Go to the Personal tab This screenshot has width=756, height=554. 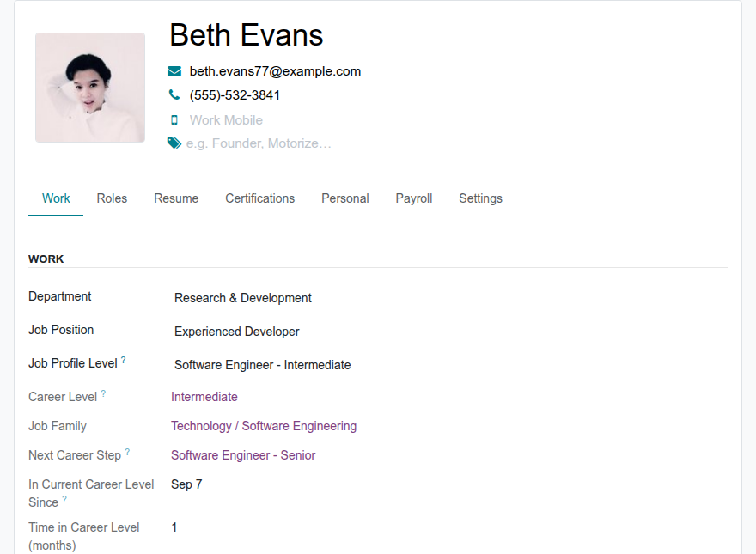pyautogui.click(x=345, y=198)
